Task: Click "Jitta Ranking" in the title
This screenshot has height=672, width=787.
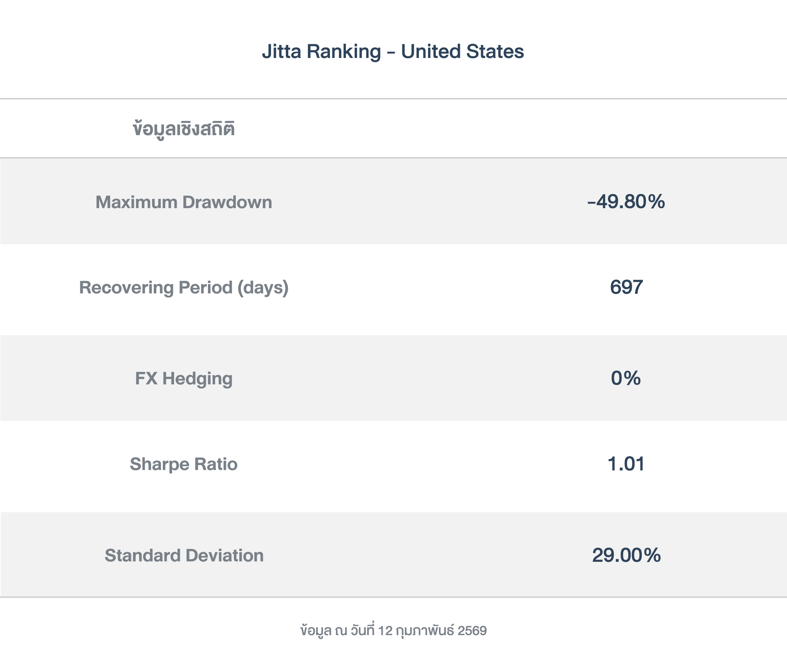Action: tap(321, 51)
